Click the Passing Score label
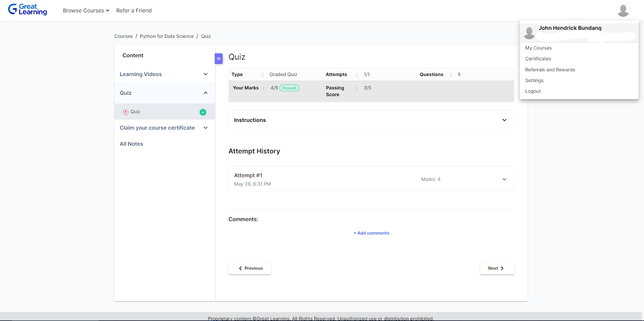644x321 pixels. 335,91
